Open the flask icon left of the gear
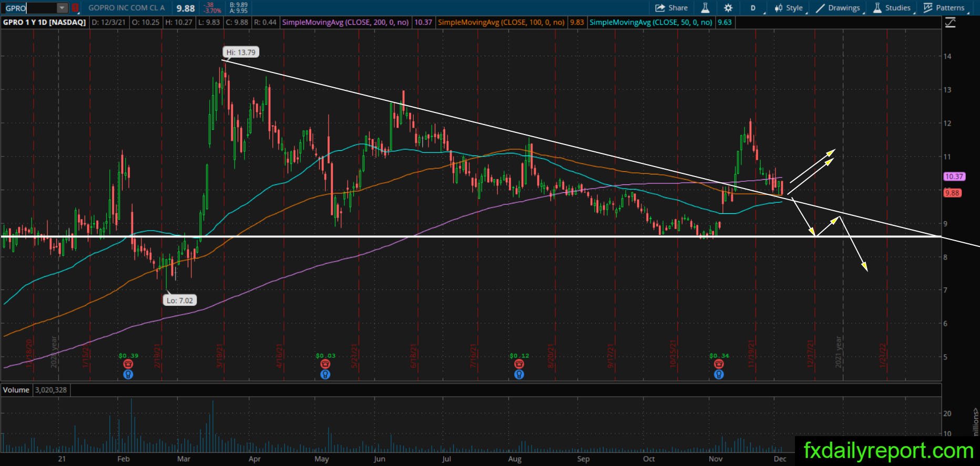Image resolution: width=980 pixels, height=466 pixels. [705, 8]
